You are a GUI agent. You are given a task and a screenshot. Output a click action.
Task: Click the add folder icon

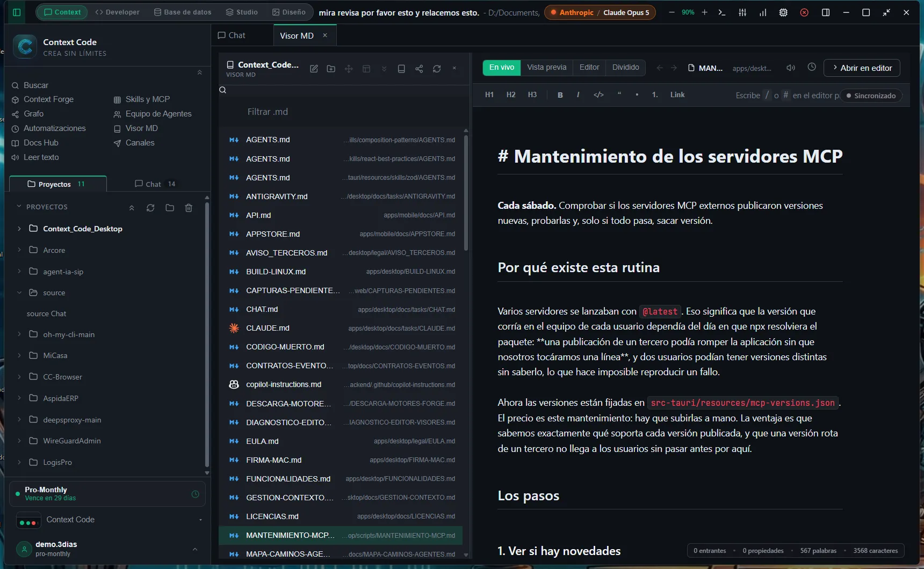(331, 69)
